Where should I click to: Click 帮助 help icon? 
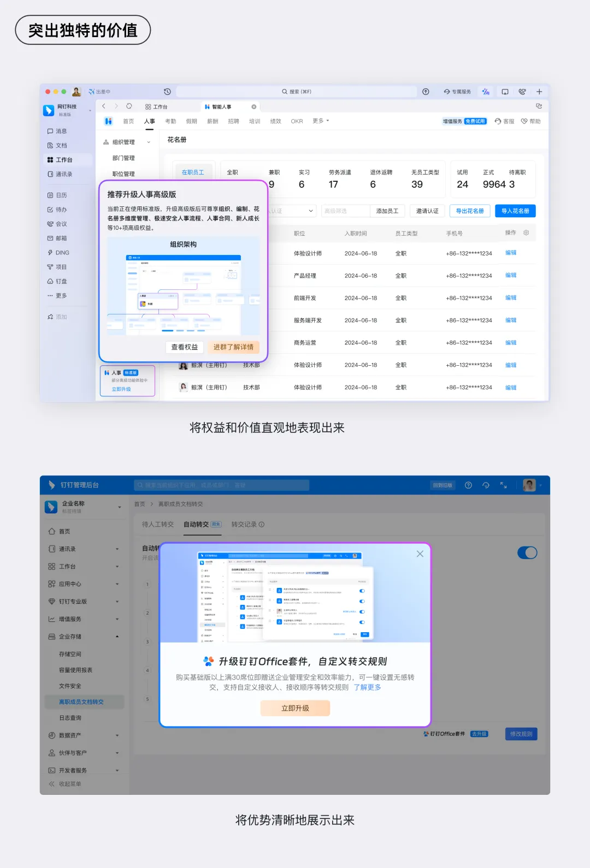pos(530,121)
